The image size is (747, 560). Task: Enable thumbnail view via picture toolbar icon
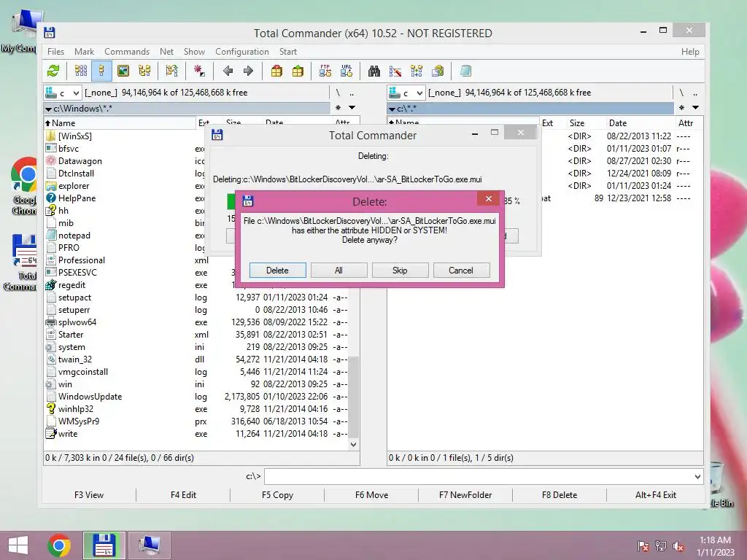[123, 71]
